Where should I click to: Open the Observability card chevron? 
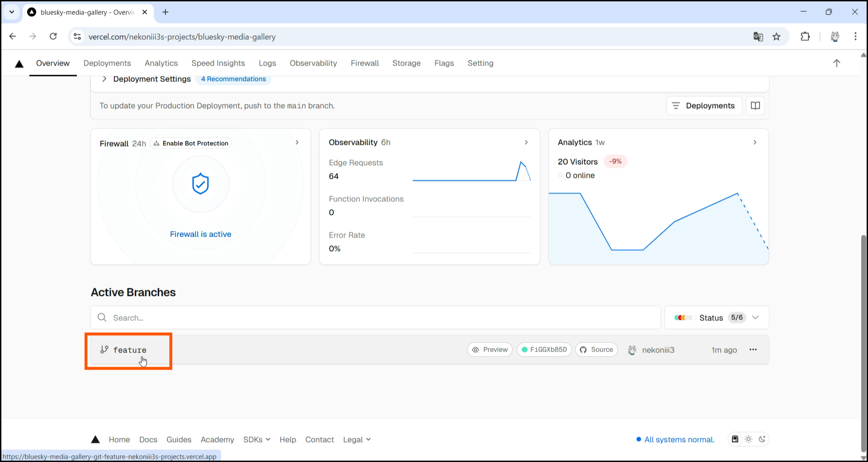[526, 142]
